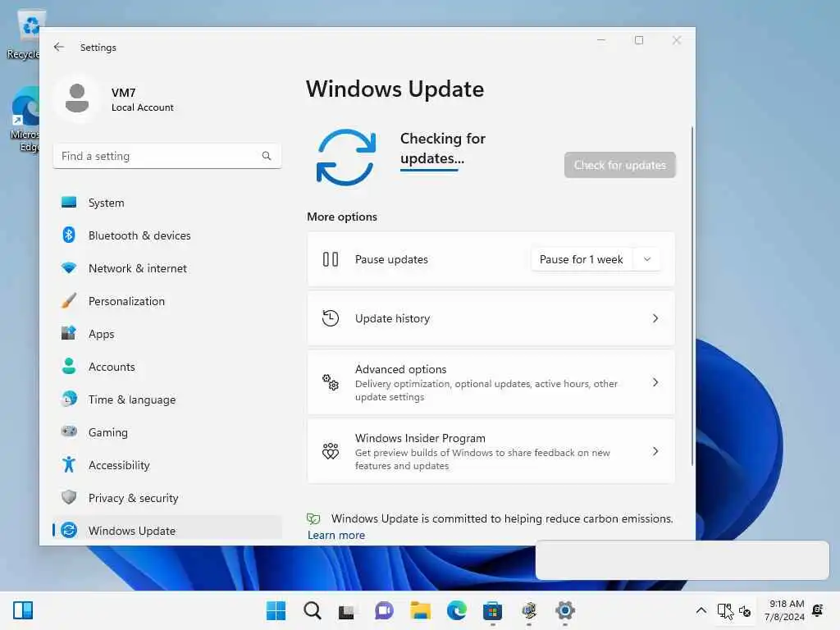This screenshot has height=630, width=840.
Task: Click the network status tray icon
Action: (x=725, y=610)
